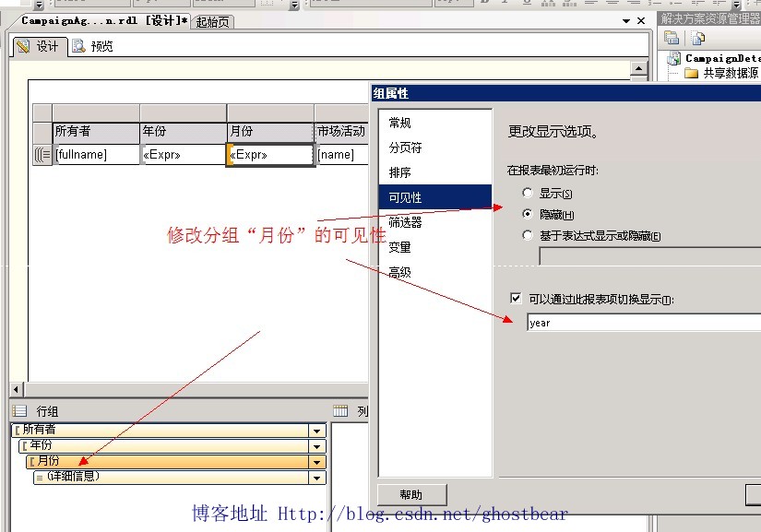
Task: Click the 月份 header cell
Action: click(x=270, y=132)
